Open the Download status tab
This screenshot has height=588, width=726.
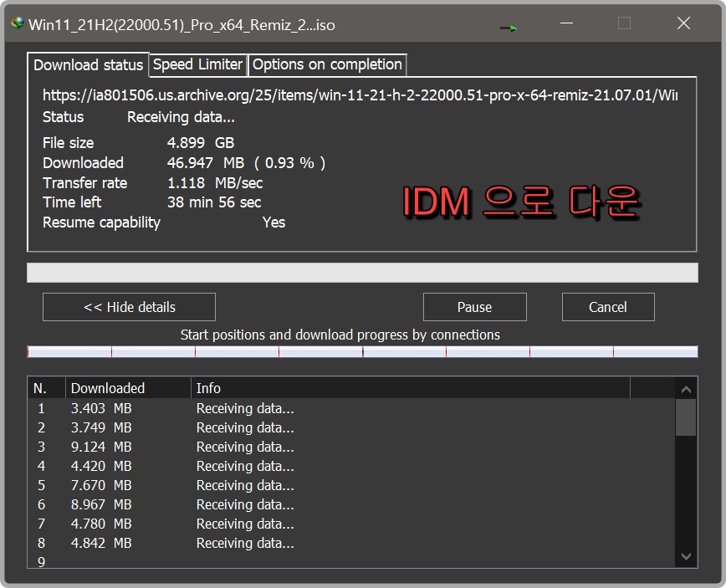pos(88,64)
